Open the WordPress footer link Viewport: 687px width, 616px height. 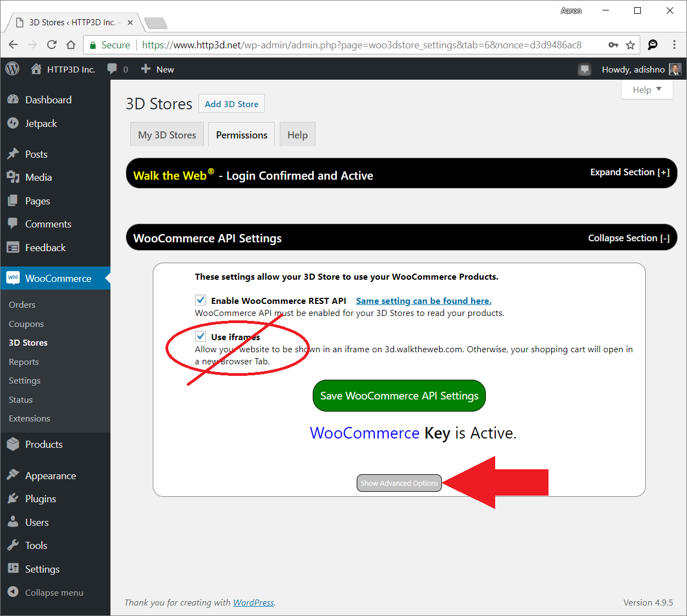click(x=253, y=602)
